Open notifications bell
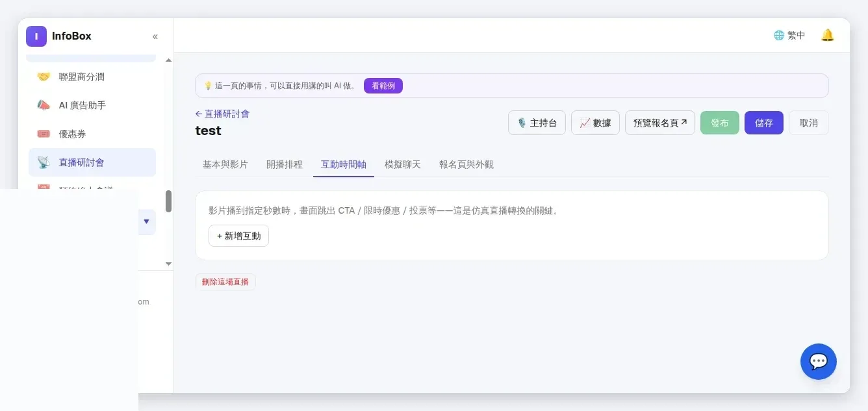Viewport: 868px width, 411px height. (827, 35)
